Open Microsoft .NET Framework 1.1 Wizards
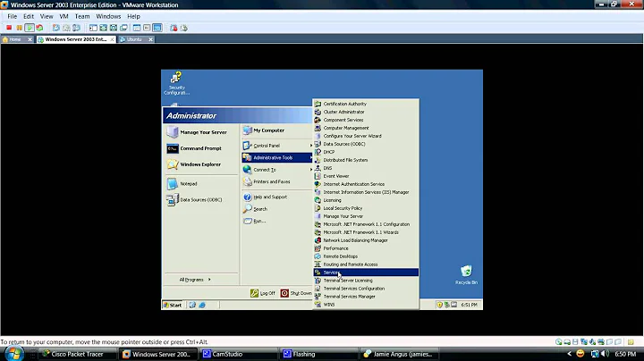 [x=366, y=232]
